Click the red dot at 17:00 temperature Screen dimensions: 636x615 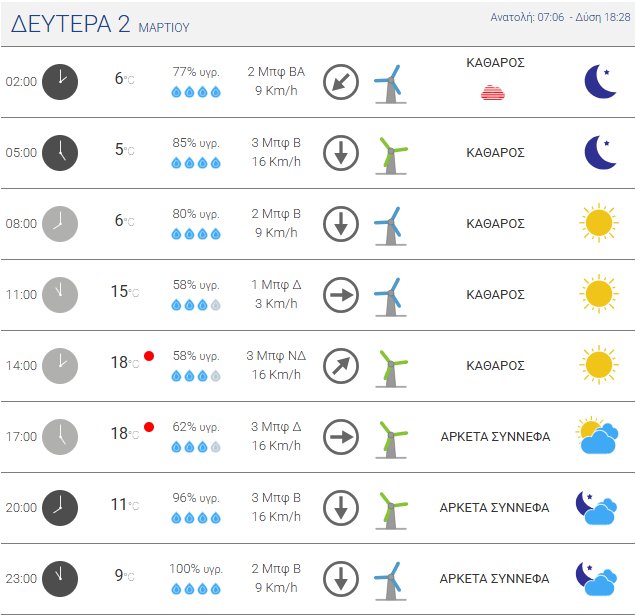[149, 427]
